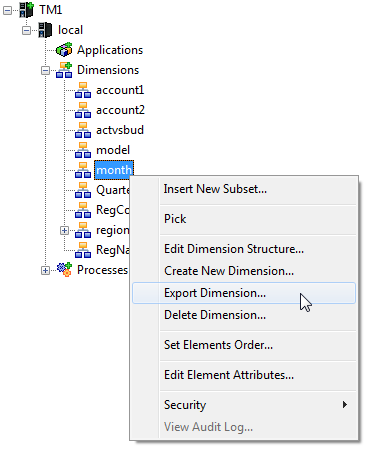
Task: Click the local server icon
Action: [x=45, y=30]
